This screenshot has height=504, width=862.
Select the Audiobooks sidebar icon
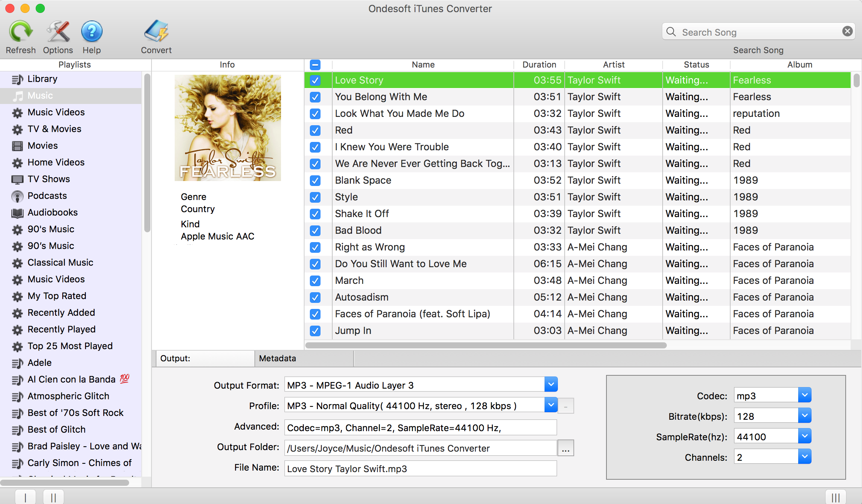point(16,212)
